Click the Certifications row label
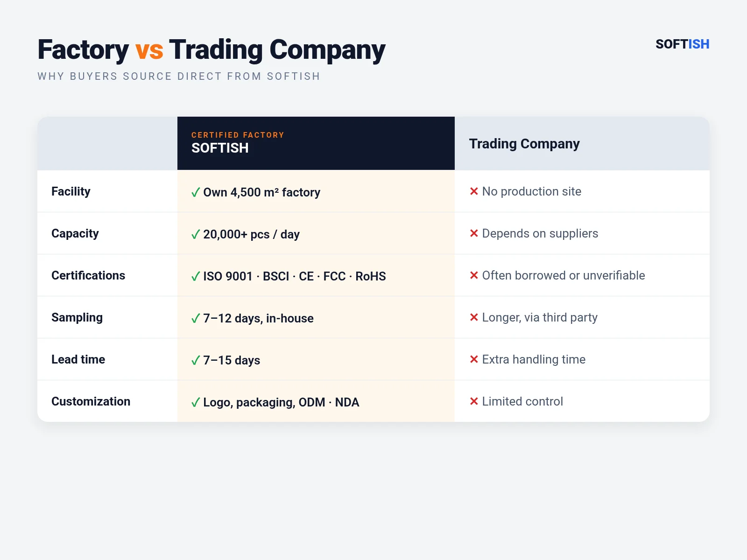 (x=88, y=275)
